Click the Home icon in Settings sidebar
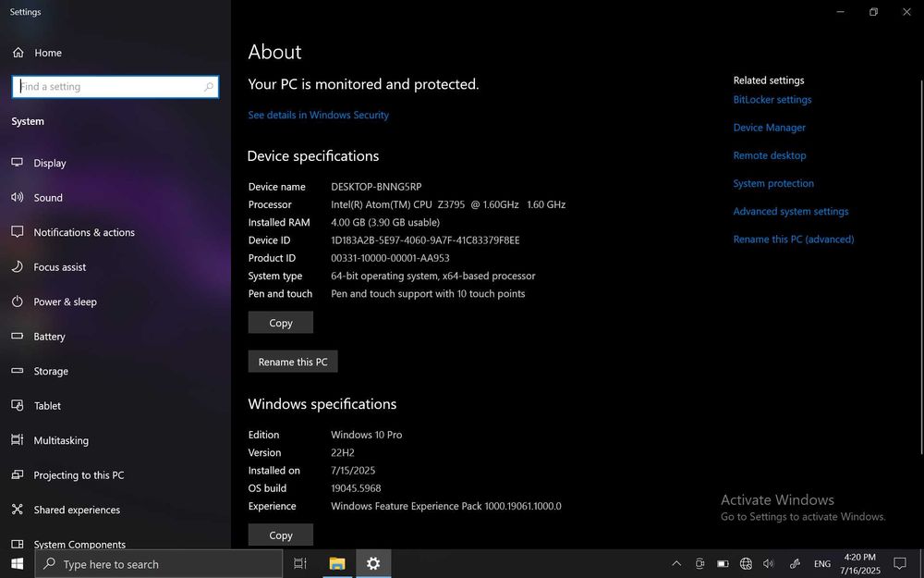 pos(18,53)
